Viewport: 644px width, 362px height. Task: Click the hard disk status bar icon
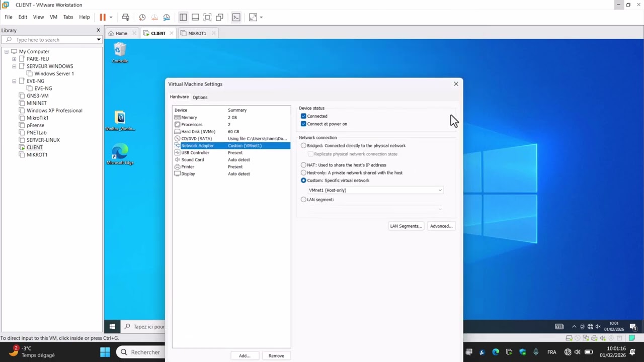coord(569,338)
